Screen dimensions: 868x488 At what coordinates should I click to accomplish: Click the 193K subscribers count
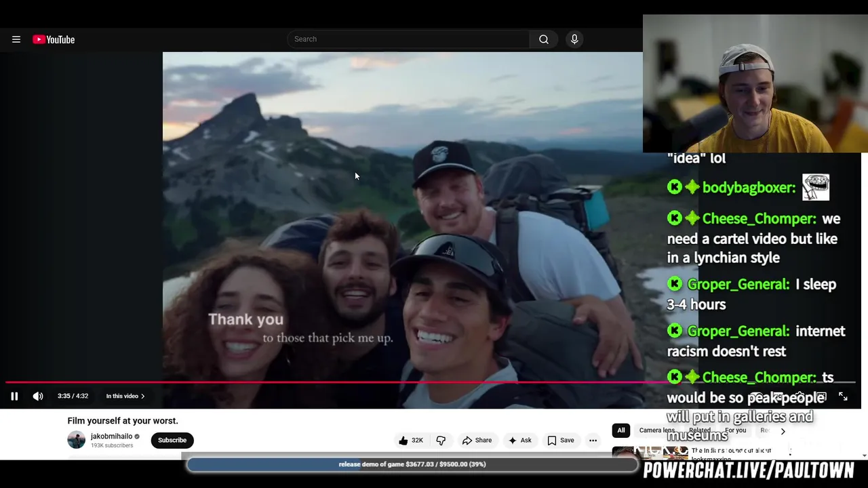pos(112,445)
